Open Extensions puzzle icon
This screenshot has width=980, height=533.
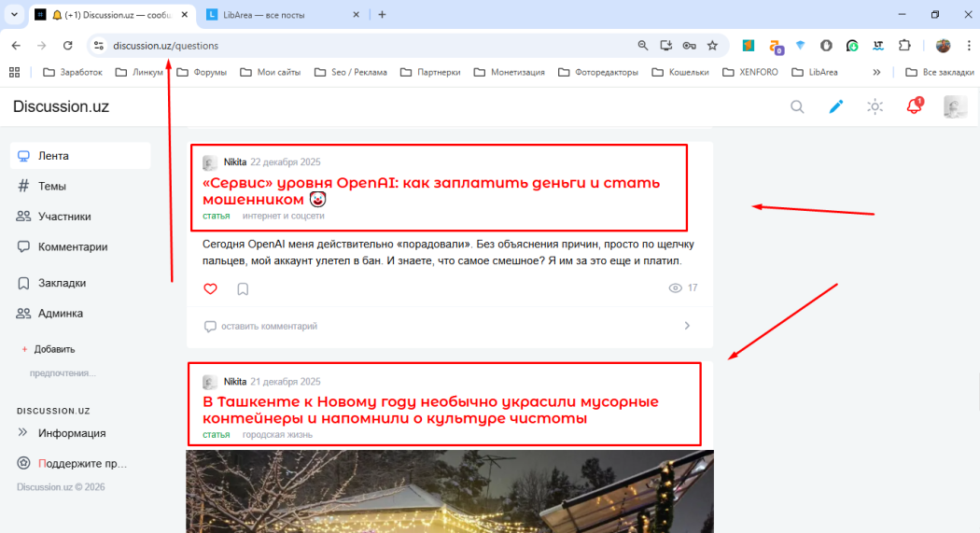pyautogui.click(x=904, y=46)
